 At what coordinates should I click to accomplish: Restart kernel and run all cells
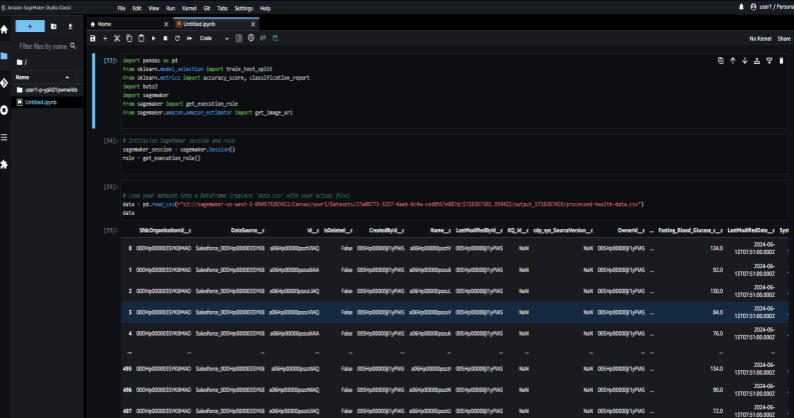[x=189, y=39]
